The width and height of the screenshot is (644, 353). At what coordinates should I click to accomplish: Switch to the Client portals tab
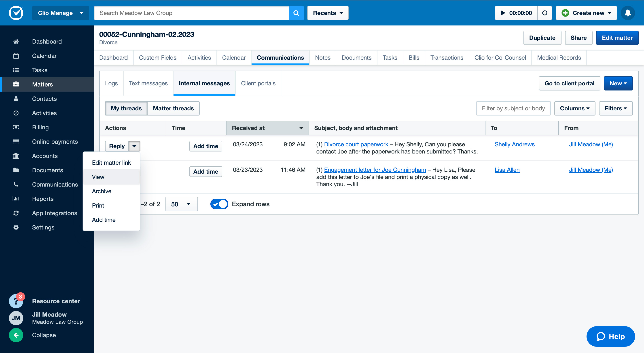click(258, 83)
